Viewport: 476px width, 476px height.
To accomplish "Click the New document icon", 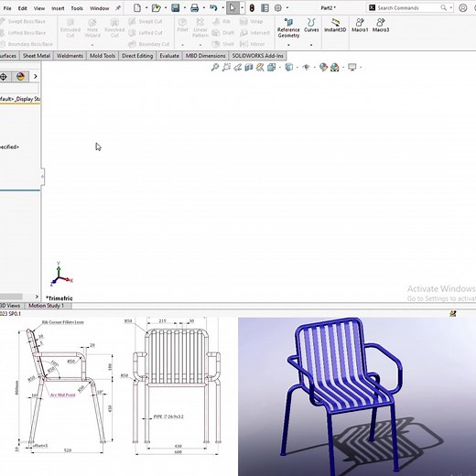I will point(137,8).
